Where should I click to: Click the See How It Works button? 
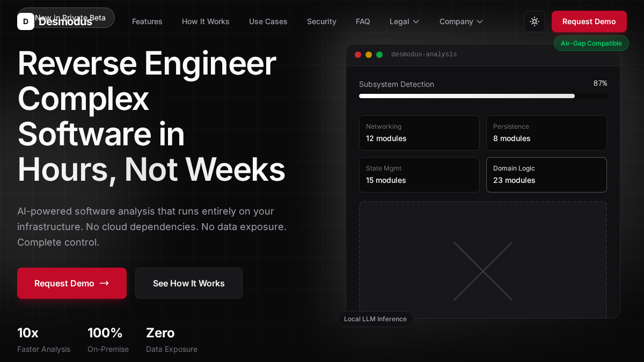(189, 283)
